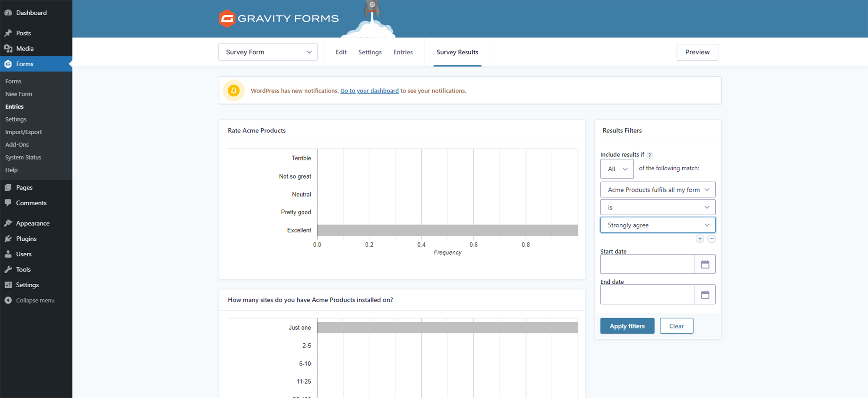Click the Settings sliders icon in sidebar

(x=8, y=285)
